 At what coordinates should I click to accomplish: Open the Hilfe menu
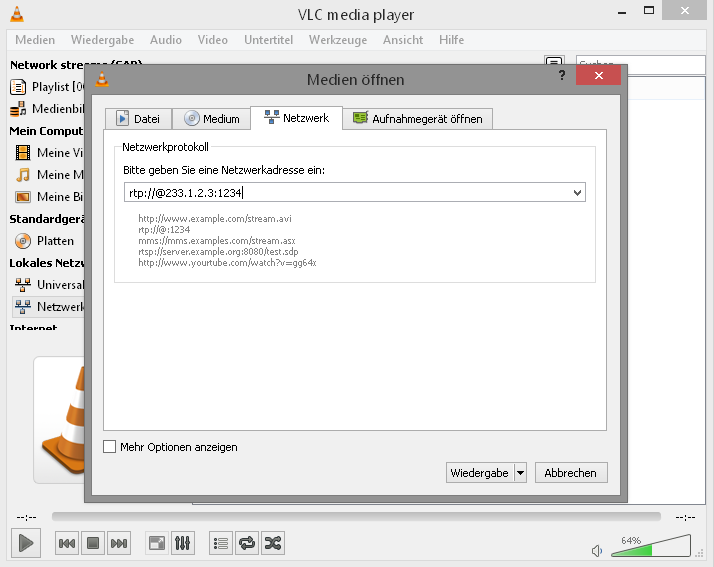pyautogui.click(x=452, y=40)
